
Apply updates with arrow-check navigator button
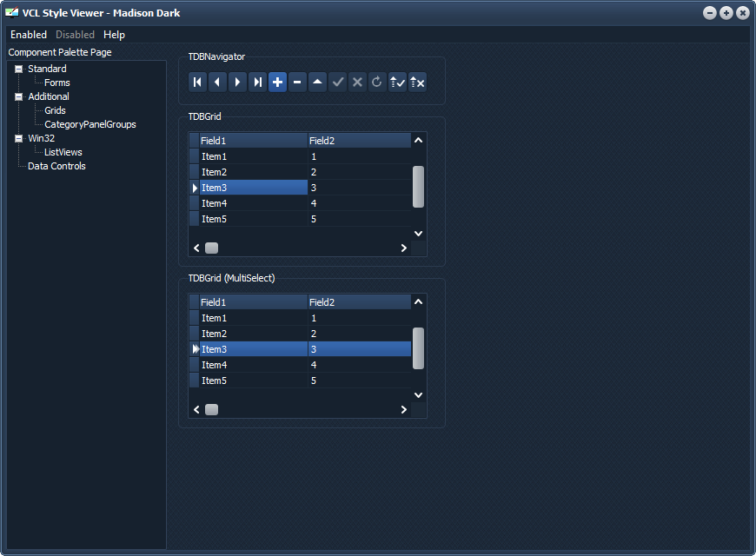(x=397, y=82)
